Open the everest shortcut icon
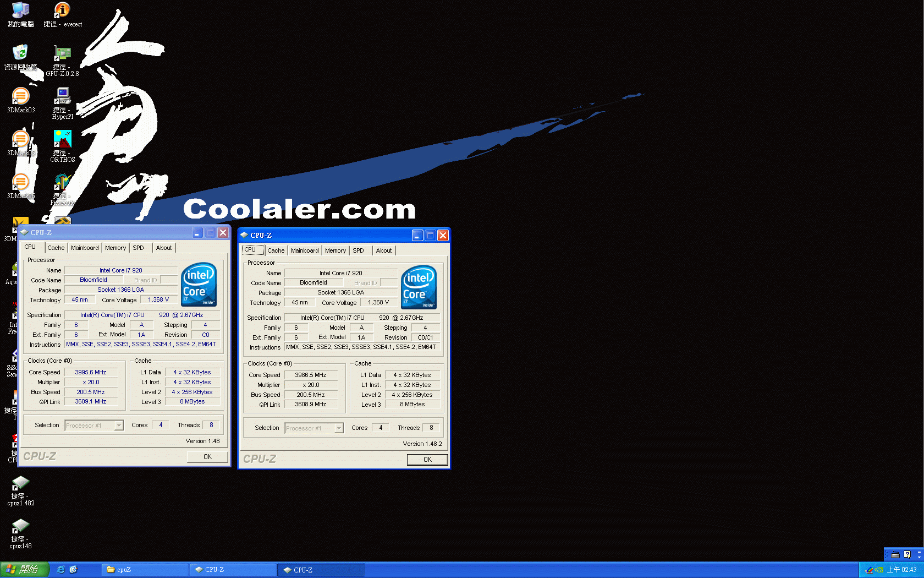 [62, 15]
